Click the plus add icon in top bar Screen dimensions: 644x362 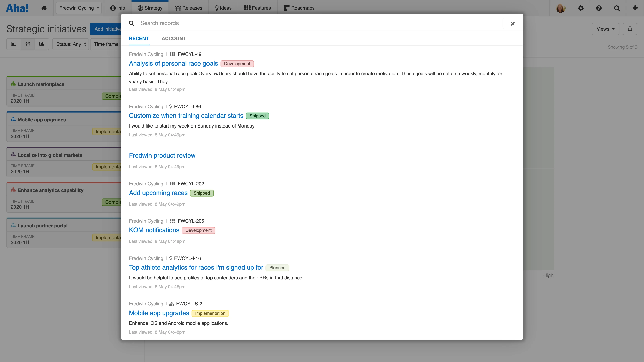(x=635, y=8)
